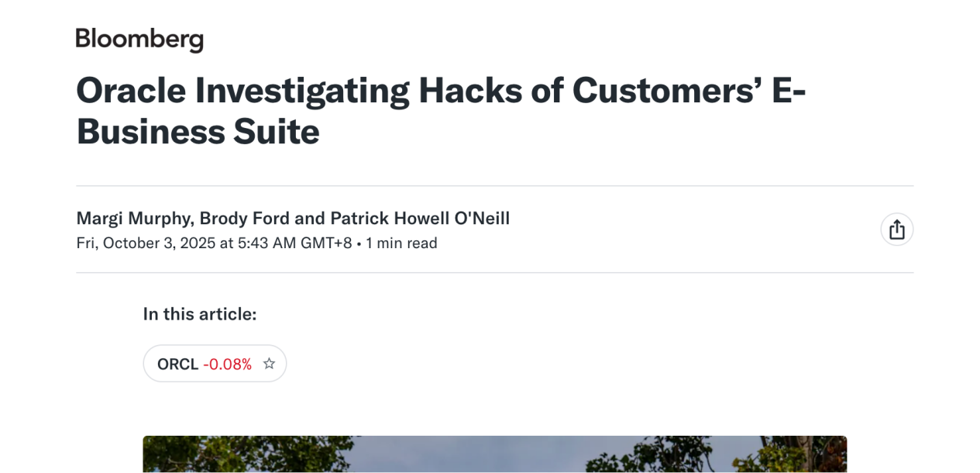Click the Fri, October 3, 2025 date
980x473 pixels.
(x=146, y=243)
